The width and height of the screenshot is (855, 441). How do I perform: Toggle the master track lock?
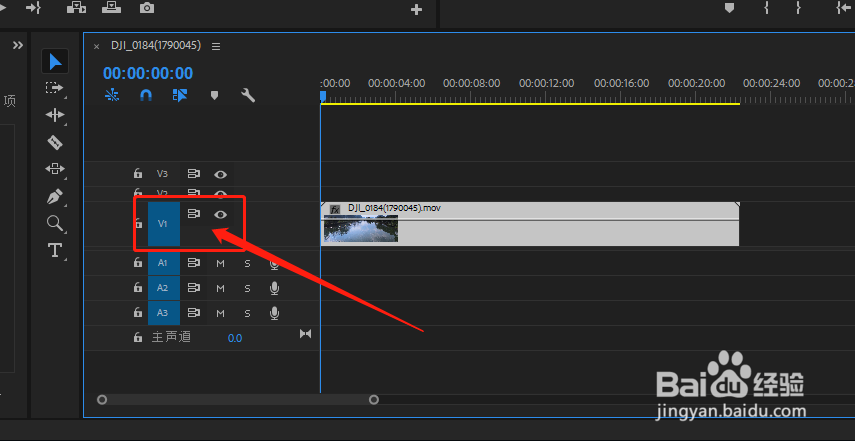[x=138, y=337]
